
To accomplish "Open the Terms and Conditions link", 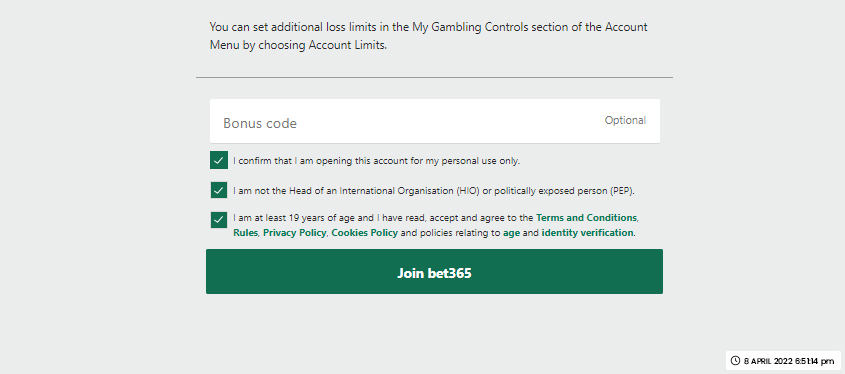I will tap(586, 218).
